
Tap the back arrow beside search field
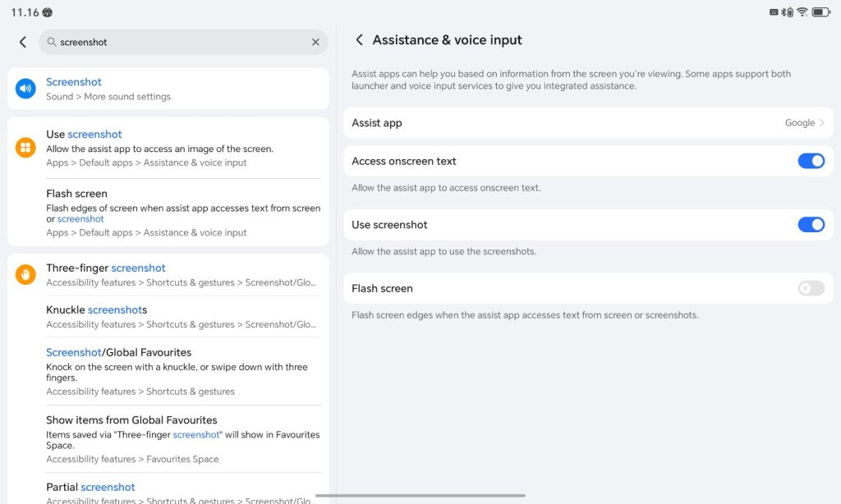click(22, 42)
